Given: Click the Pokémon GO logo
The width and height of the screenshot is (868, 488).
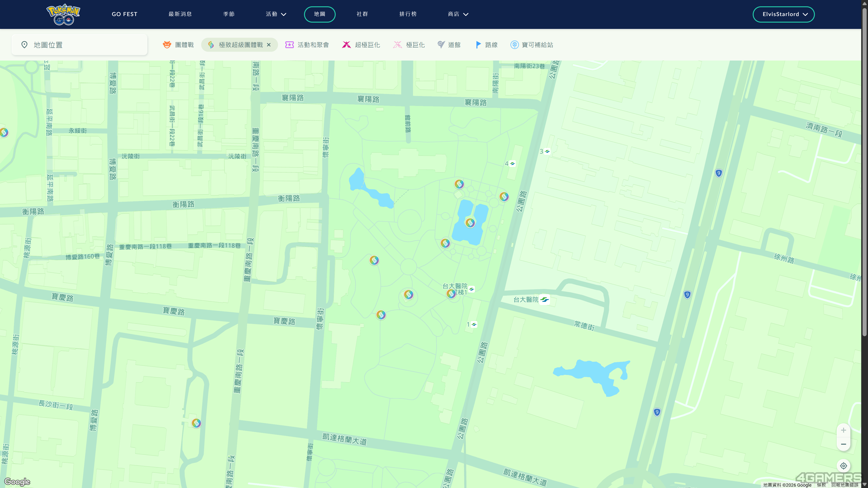Looking at the screenshot, I should (63, 14).
